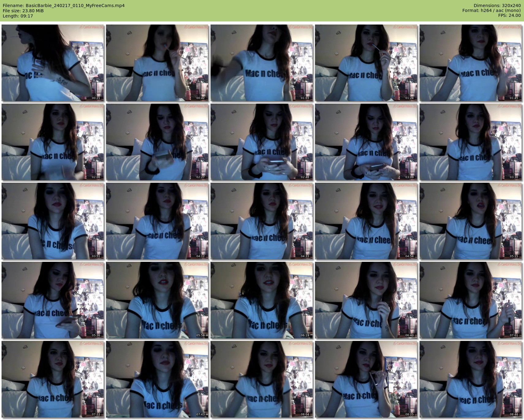This screenshot has width=524, height=420.
Task: Select the frame marked 00:42
Action: click(157, 63)
